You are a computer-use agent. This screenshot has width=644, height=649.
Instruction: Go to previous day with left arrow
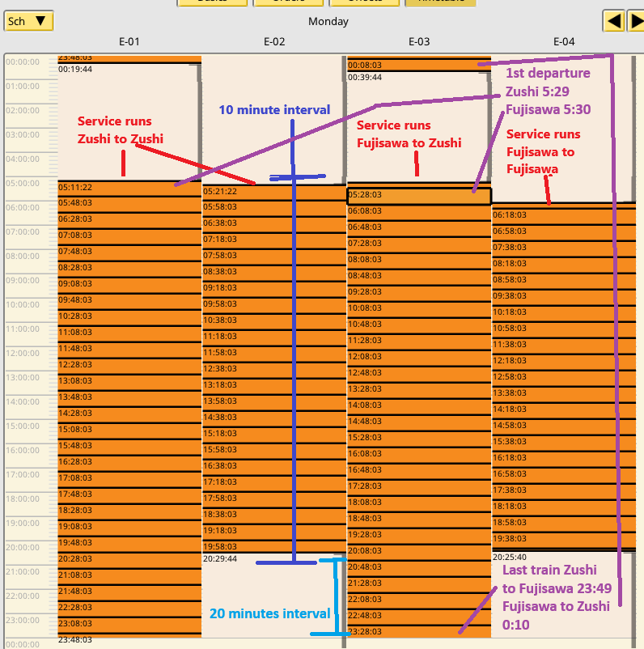613,21
